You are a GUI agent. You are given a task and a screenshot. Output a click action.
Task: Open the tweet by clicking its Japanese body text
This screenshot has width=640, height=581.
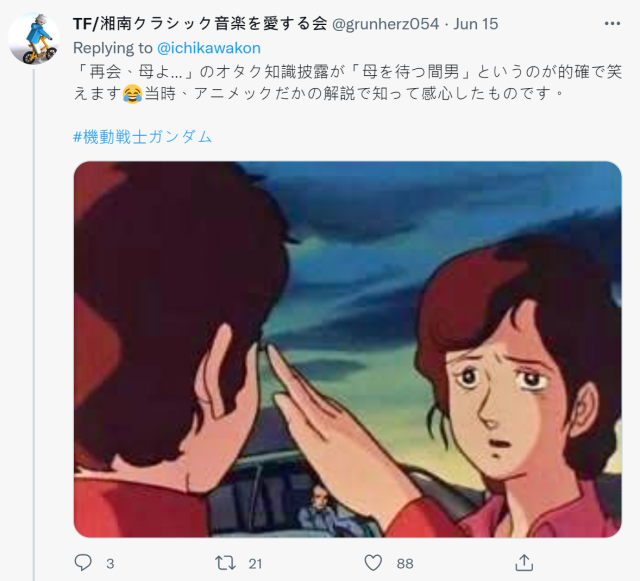tap(348, 82)
